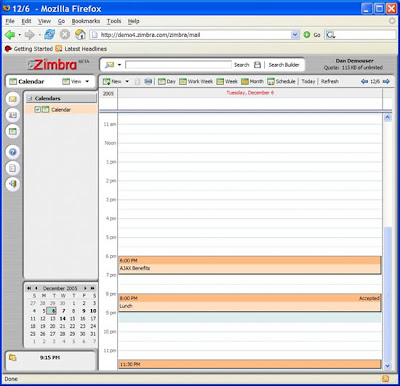Screen dimensions: 400x386
Task: Open the Tools menu
Action: coord(114,21)
